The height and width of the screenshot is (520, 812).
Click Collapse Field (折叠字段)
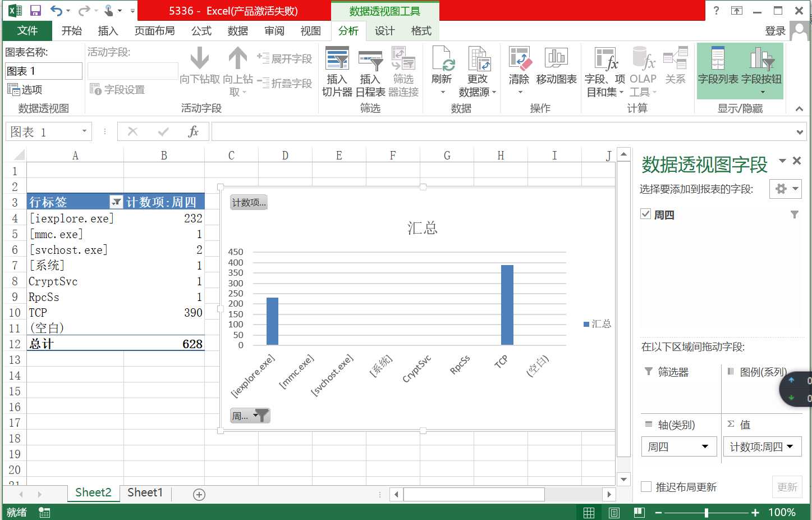click(284, 83)
